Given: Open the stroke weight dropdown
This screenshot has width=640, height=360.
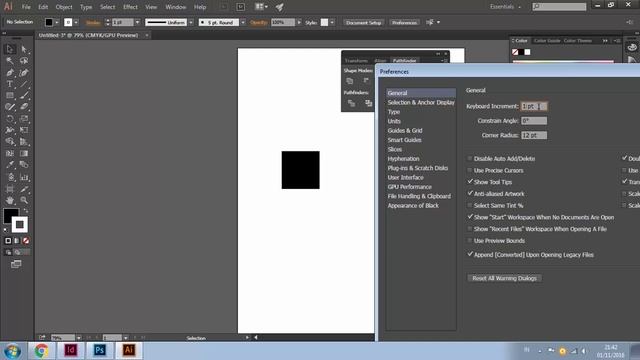Looking at the screenshot, I should (x=137, y=22).
